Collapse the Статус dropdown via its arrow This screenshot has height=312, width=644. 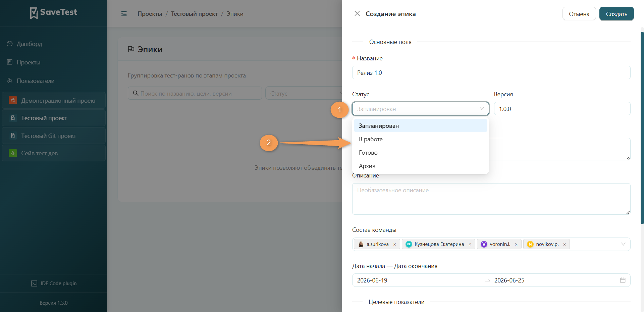[482, 109]
